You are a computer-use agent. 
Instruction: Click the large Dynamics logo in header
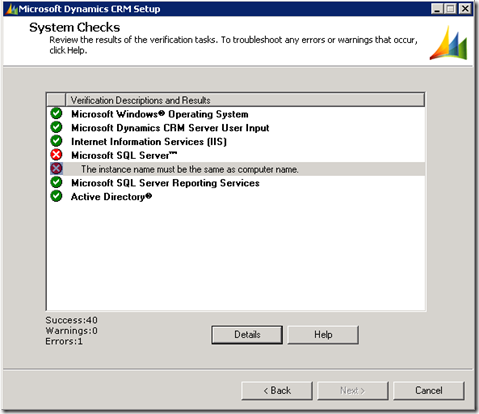tap(449, 43)
